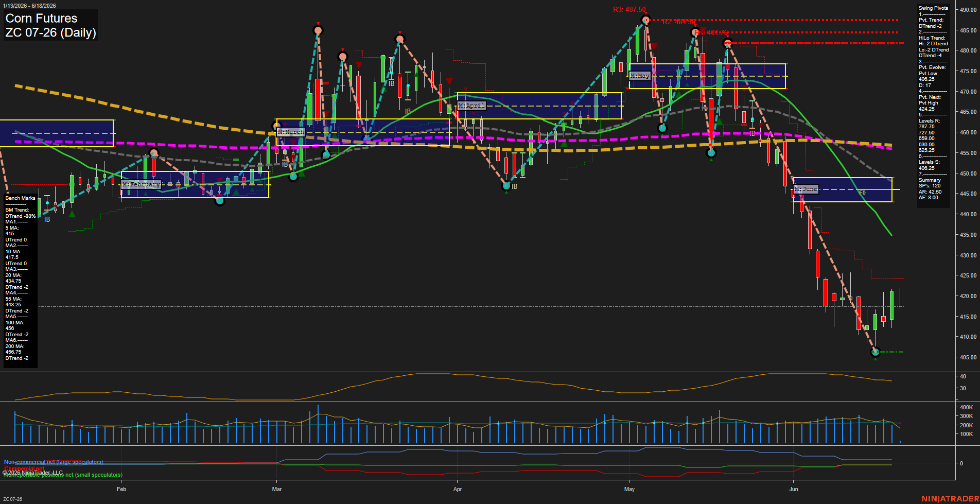Image resolution: width=980 pixels, height=504 pixels.
Task: Select swing high pivot marker at R3 peak
Action: coord(645,20)
